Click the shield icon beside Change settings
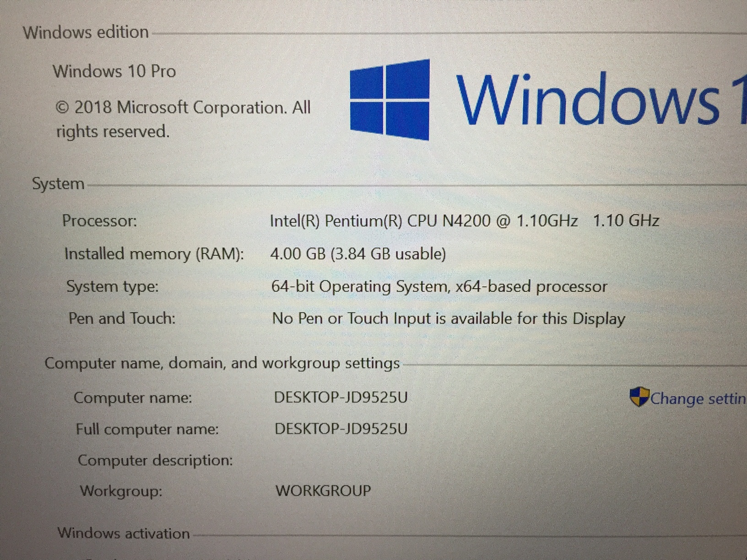 (x=639, y=397)
